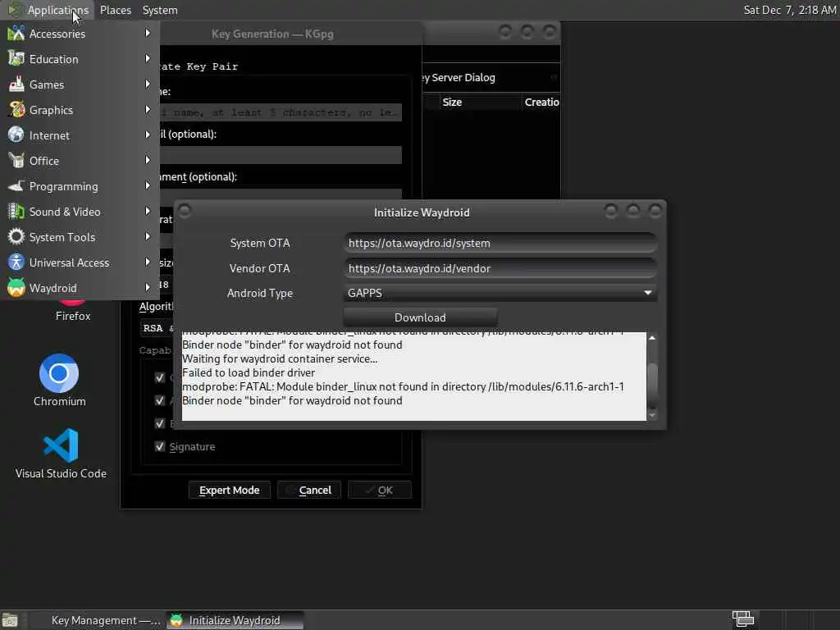The width and height of the screenshot is (840, 630).
Task: Click the Waydroid menu icon
Action: pos(16,288)
